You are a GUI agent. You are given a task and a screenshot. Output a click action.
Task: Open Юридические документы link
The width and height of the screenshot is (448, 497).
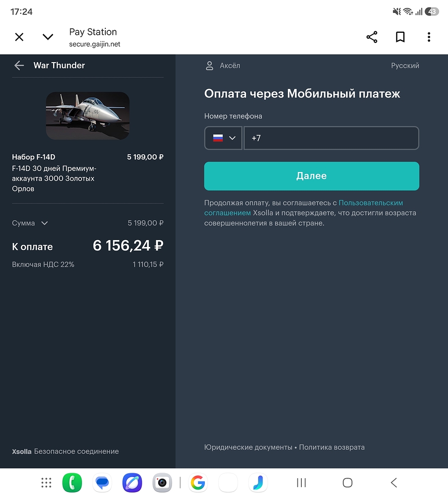248,447
